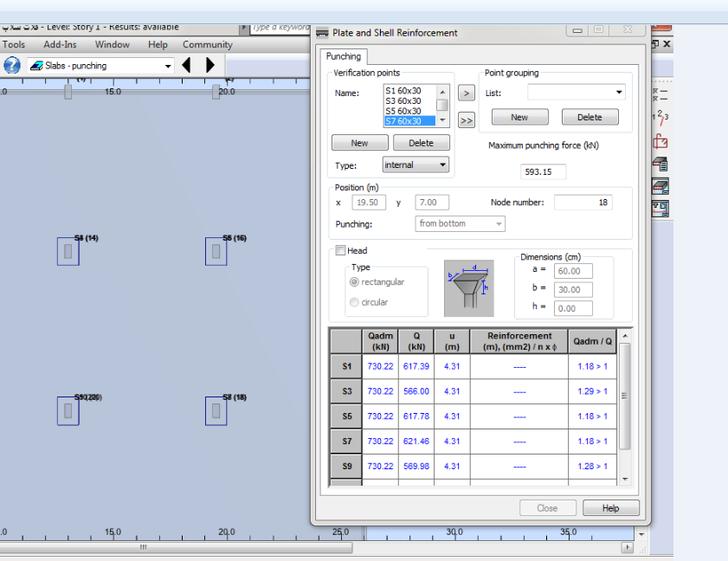The image size is (728, 561).
Task: Click the top ruler slider handle near 20.0
Action: pos(216,92)
